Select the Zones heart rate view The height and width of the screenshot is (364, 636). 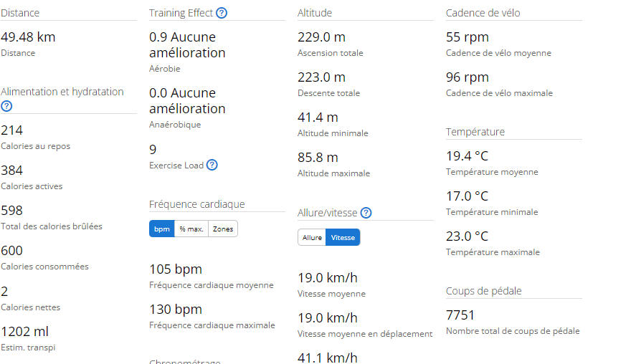[x=223, y=229]
